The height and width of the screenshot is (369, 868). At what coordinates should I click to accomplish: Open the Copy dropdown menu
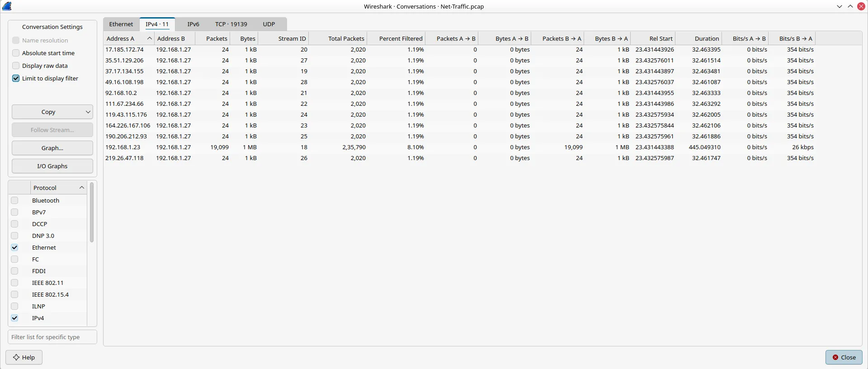[x=52, y=112]
